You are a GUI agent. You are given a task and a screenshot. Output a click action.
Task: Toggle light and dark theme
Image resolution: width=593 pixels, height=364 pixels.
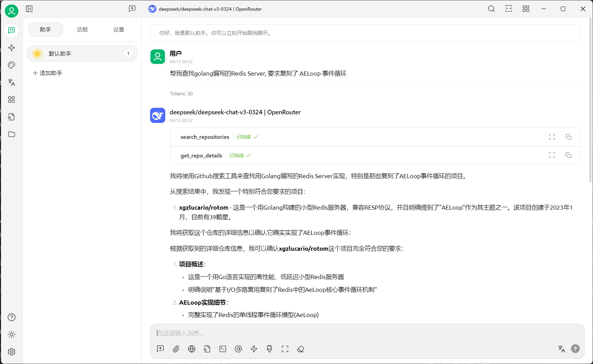(x=11, y=334)
